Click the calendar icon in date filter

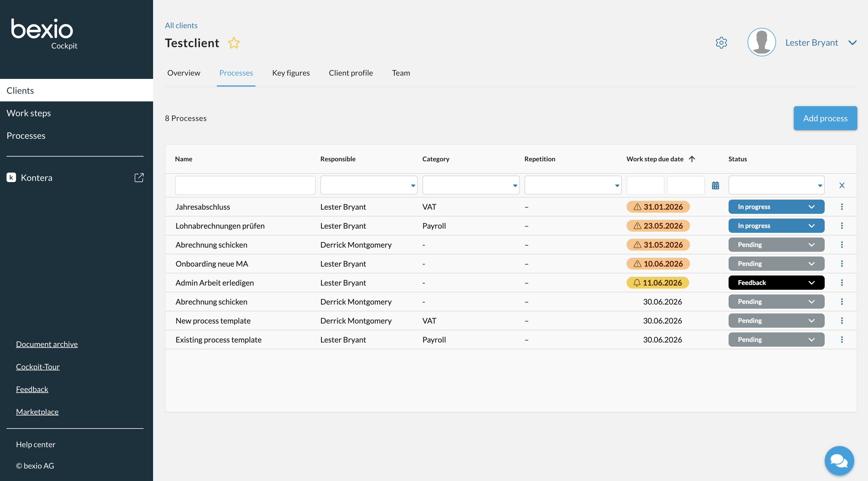[x=715, y=185]
